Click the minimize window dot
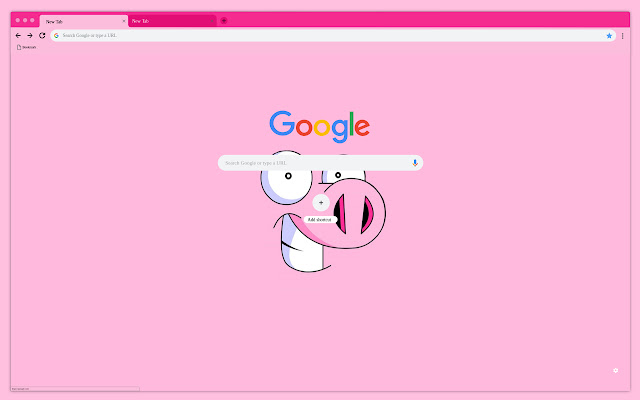640x400 pixels. pyautogui.click(x=25, y=20)
